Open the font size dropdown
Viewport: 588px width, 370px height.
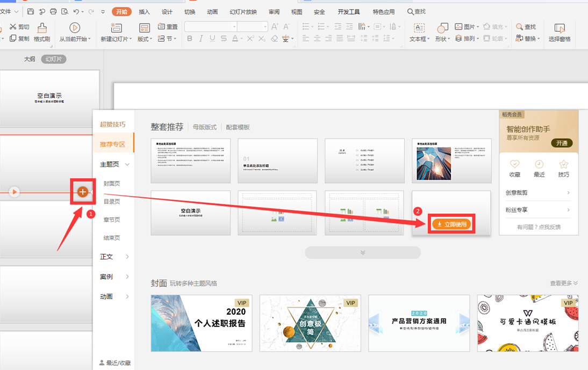[265, 27]
